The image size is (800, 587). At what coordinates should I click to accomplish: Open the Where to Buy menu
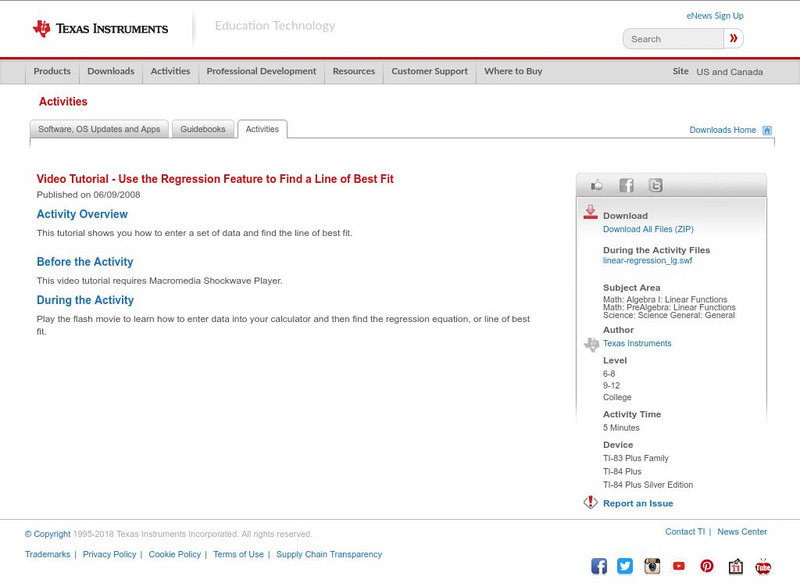(513, 71)
